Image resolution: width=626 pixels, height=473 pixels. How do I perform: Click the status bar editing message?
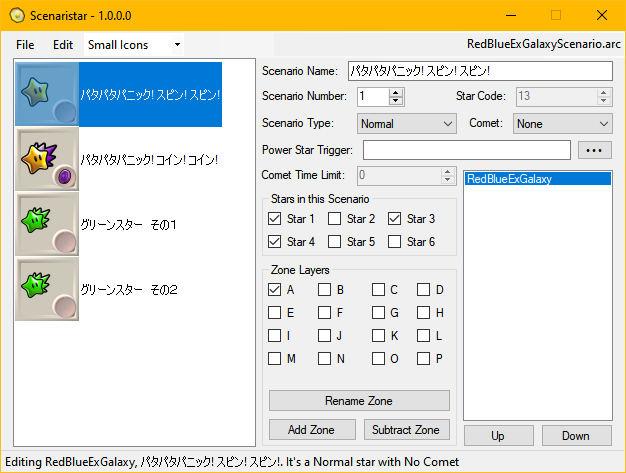232,462
